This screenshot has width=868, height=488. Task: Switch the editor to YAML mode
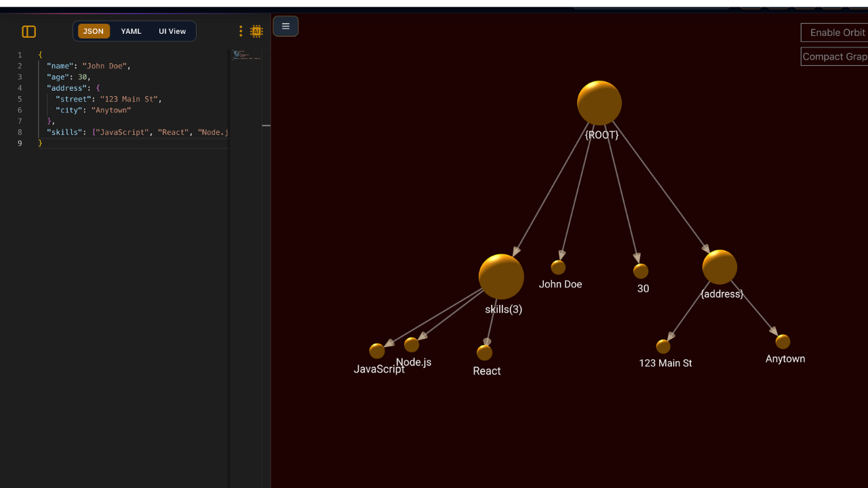tap(131, 31)
